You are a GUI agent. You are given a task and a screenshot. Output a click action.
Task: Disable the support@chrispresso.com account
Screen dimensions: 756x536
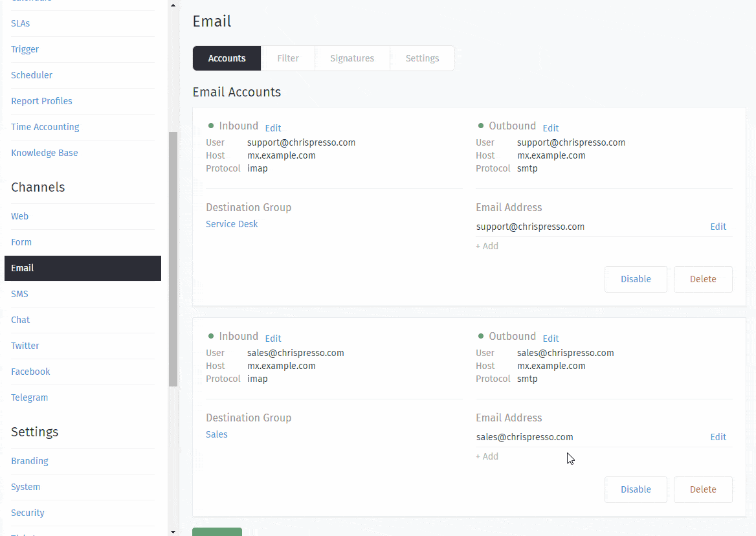(x=636, y=279)
